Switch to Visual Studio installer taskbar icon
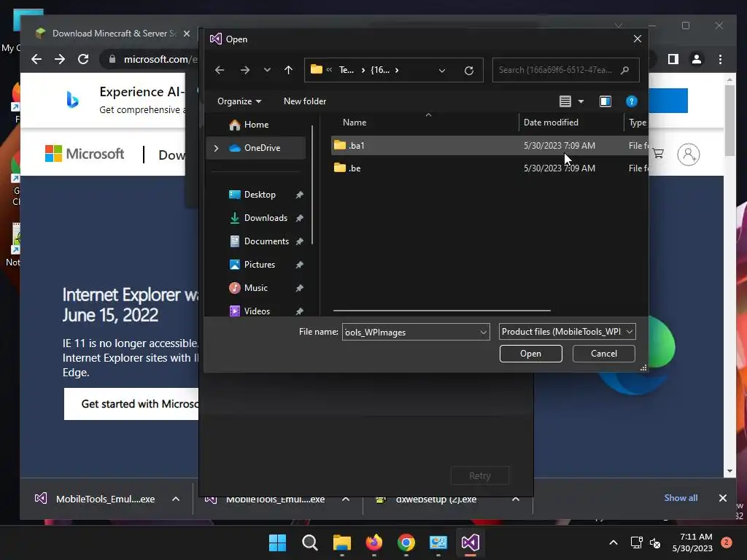The image size is (747, 560). tap(471, 542)
